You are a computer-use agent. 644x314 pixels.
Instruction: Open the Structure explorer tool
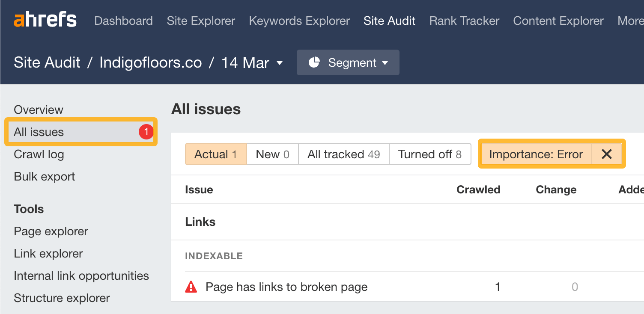tap(62, 298)
